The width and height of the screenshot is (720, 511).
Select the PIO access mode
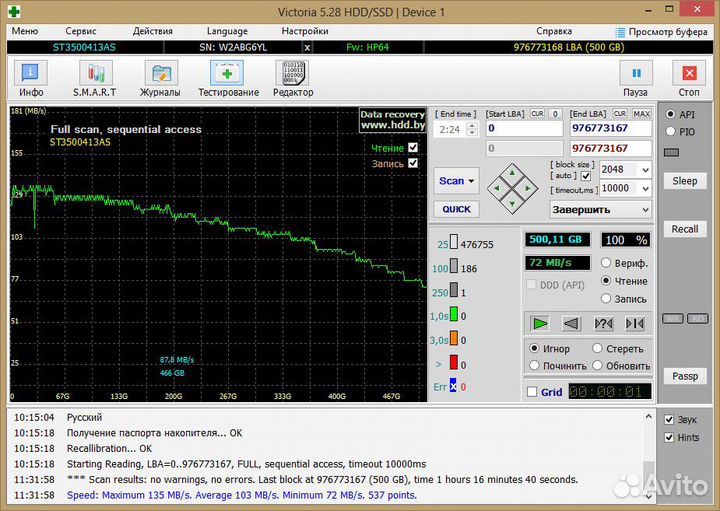[671, 131]
